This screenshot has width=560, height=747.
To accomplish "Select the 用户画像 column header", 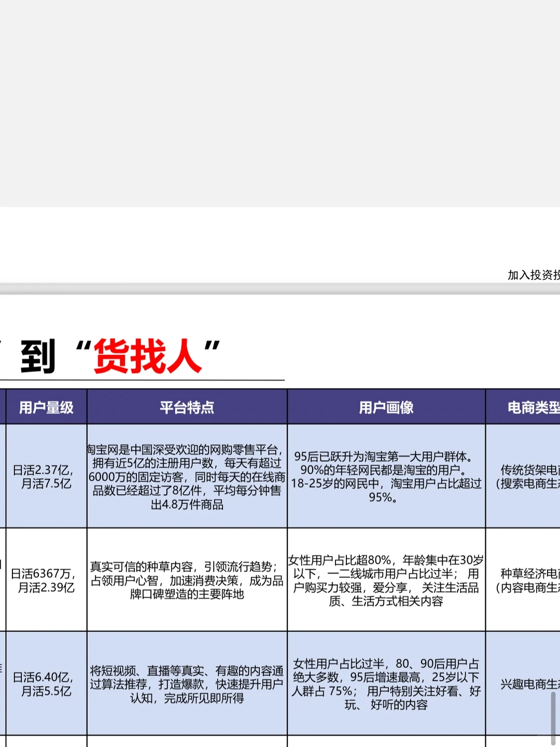I will point(386,408).
